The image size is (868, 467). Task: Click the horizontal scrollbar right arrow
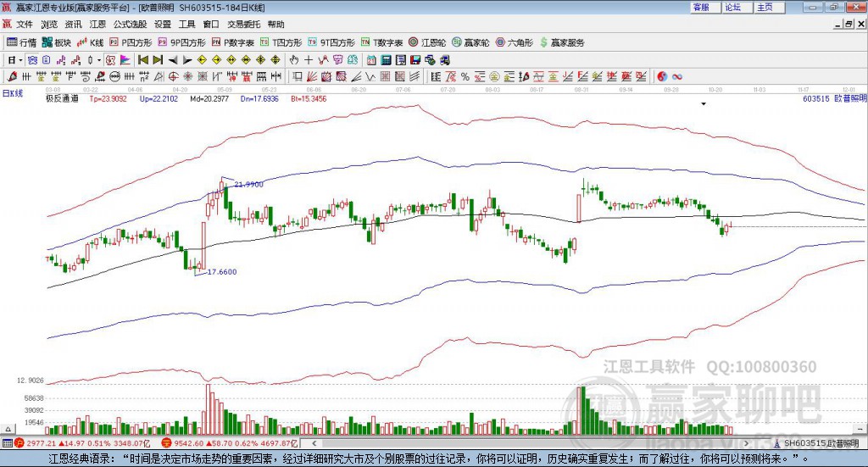(x=746, y=443)
